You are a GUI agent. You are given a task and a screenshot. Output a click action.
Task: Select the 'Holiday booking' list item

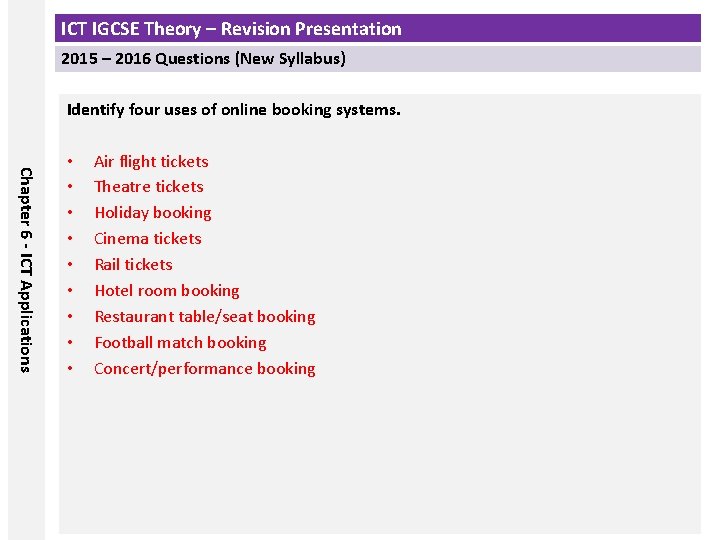coord(153,213)
